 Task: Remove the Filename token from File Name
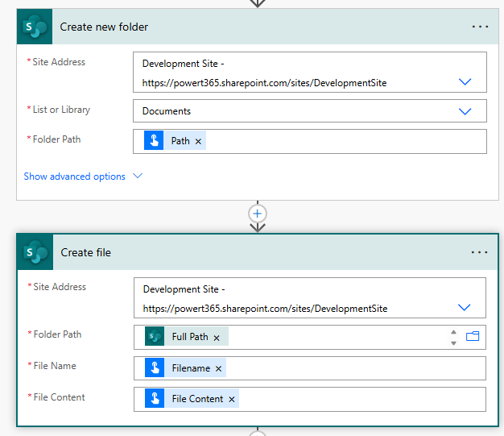coord(219,368)
